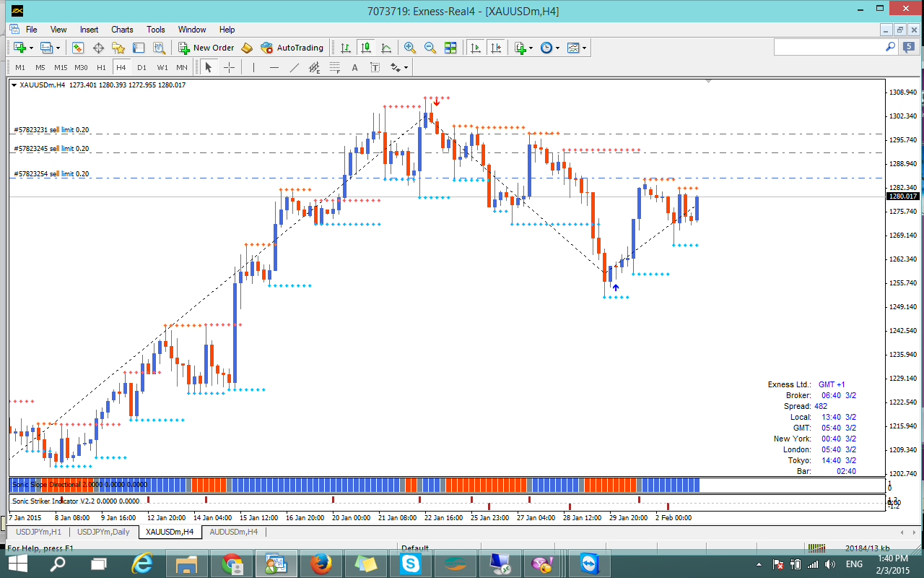Open the Tools menu
This screenshot has height=578, width=924.
[x=156, y=30]
